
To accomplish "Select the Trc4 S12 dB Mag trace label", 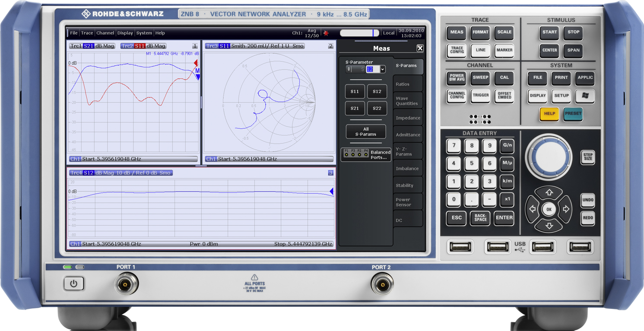I will [x=121, y=173].
